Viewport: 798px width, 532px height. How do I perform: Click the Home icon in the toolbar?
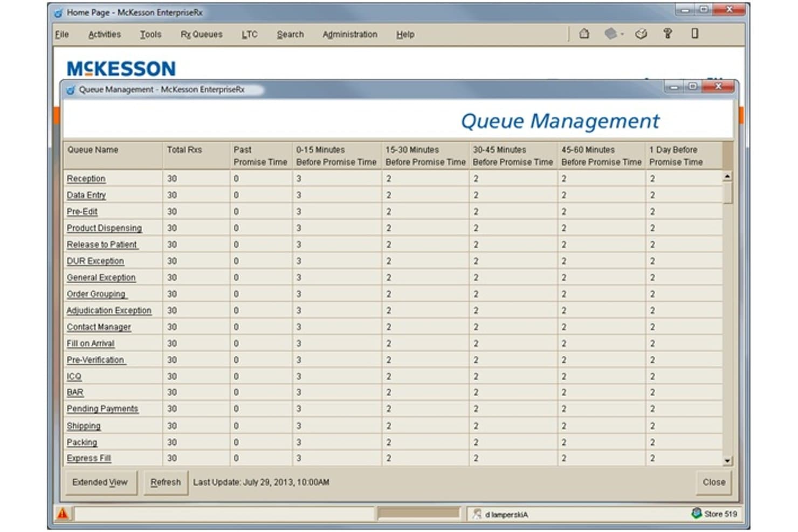(584, 34)
